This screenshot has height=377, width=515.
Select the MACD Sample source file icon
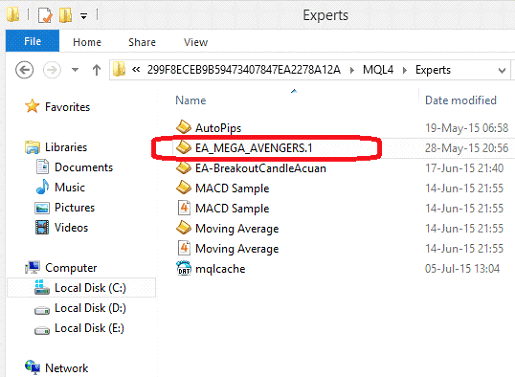click(184, 208)
